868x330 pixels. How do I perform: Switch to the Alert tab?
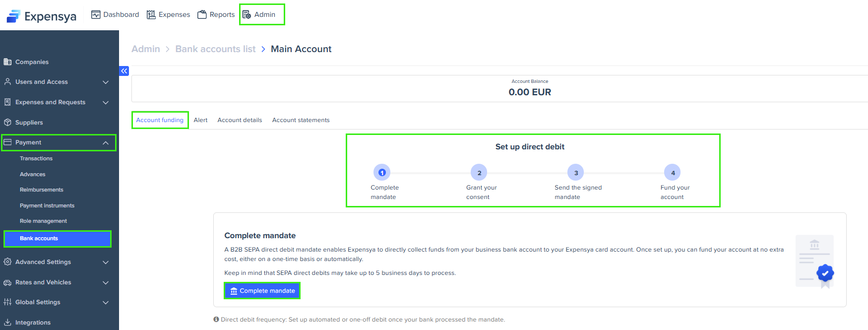[x=200, y=120]
